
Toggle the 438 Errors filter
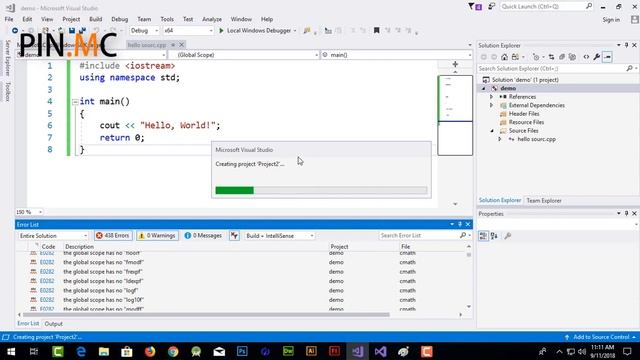[x=113, y=236]
